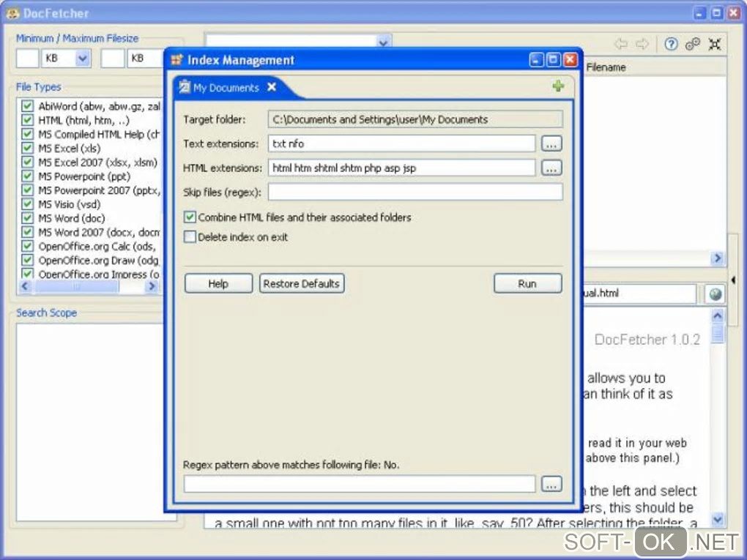Toggle MS Word 2007 checkbox
The image size is (747, 560).
coord(28,232)
